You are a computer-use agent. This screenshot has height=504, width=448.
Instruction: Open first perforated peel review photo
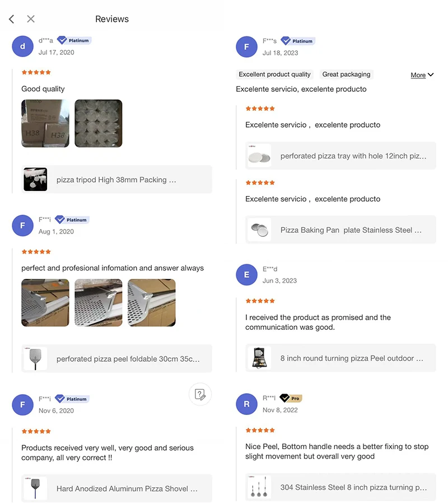(45, 302)
